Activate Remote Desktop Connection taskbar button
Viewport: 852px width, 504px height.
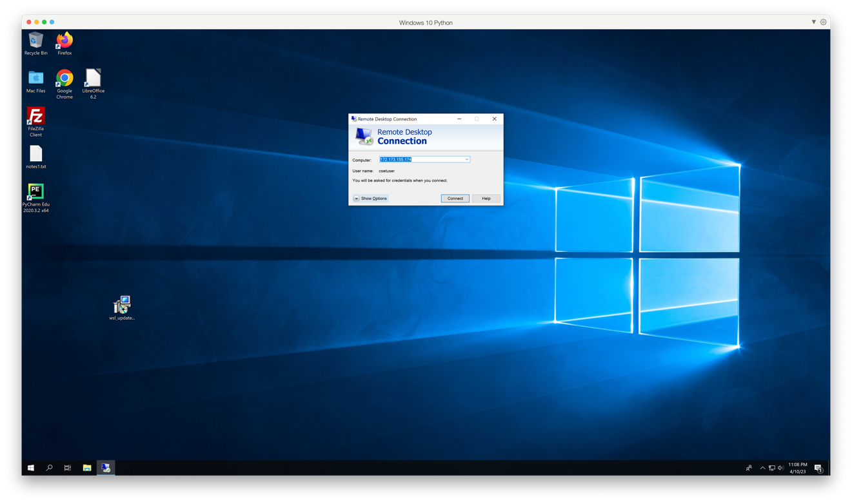click(106, 468)
